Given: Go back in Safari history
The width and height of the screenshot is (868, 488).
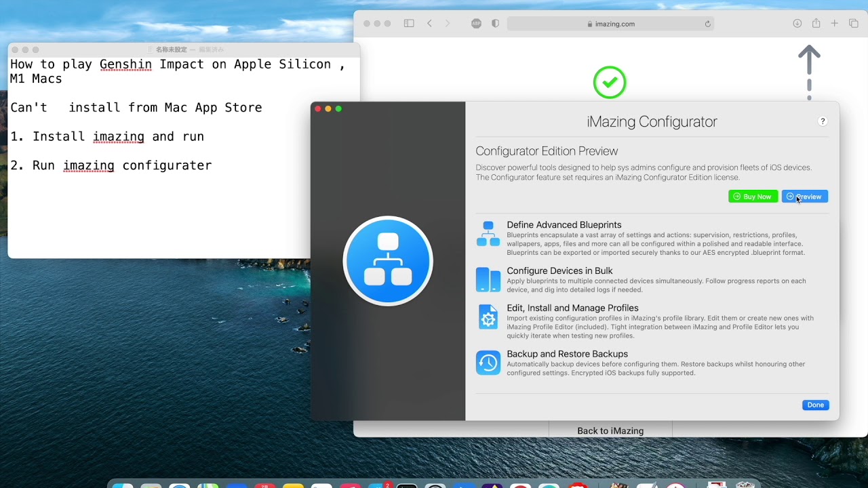Looking at the screenshot, I should [429, 24].
